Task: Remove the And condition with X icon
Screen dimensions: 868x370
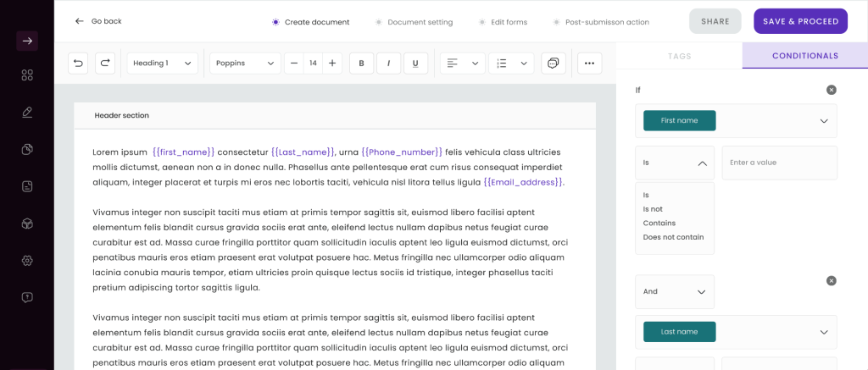Action: 831,281
